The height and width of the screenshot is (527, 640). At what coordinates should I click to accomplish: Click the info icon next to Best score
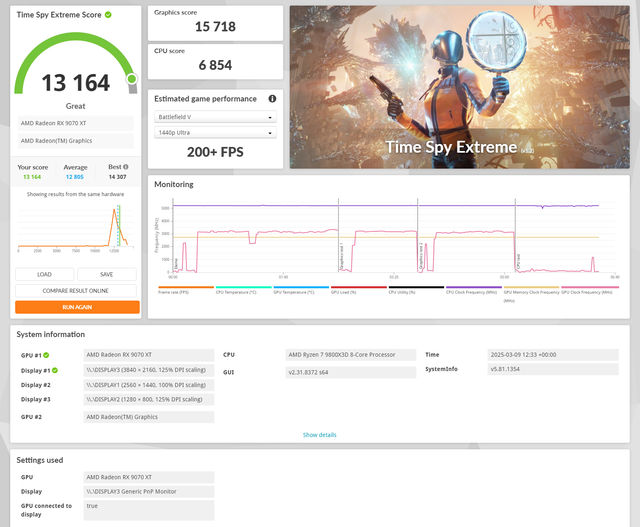pos(126,167)
